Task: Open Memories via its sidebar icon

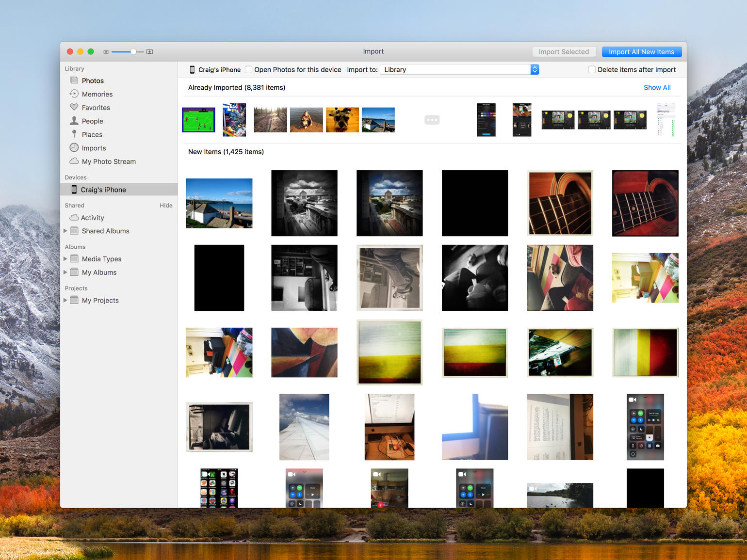Action: coord(74,94)
